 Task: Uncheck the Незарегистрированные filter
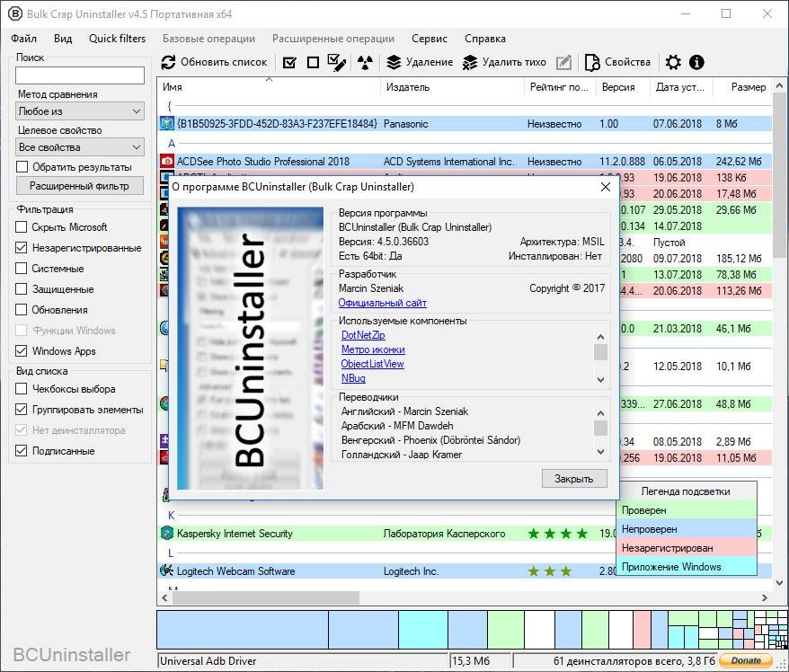coord(22,248)
